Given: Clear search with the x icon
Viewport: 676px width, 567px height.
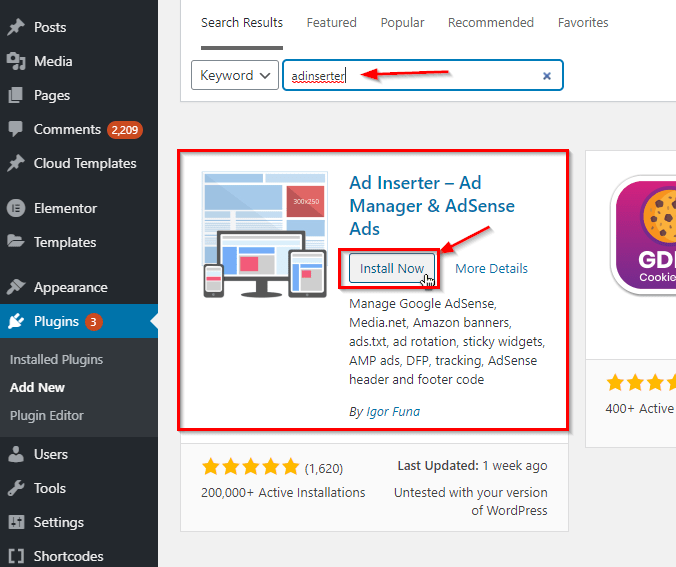Looking at the screenshot, I should point(547,76).
